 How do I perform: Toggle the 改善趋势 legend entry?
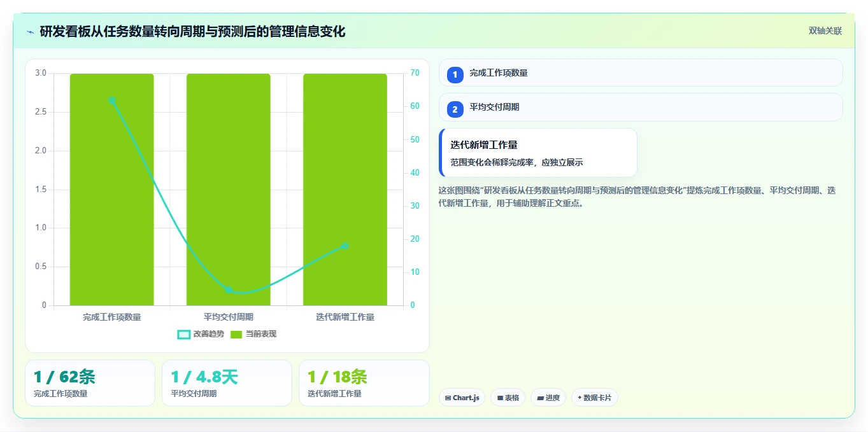coord(201,334)
